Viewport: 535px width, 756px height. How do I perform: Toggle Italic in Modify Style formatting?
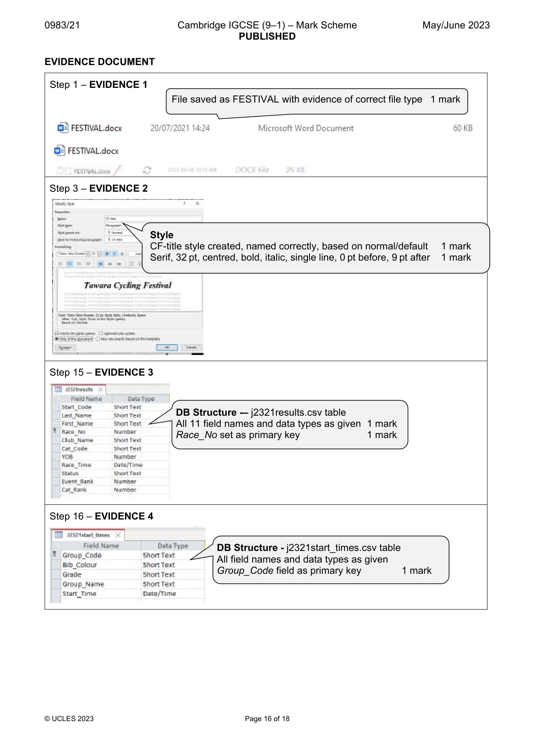[x=115, y=254]
